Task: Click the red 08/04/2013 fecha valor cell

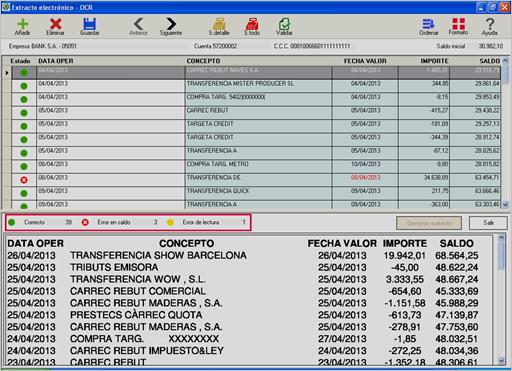Action: coord(365,180)
